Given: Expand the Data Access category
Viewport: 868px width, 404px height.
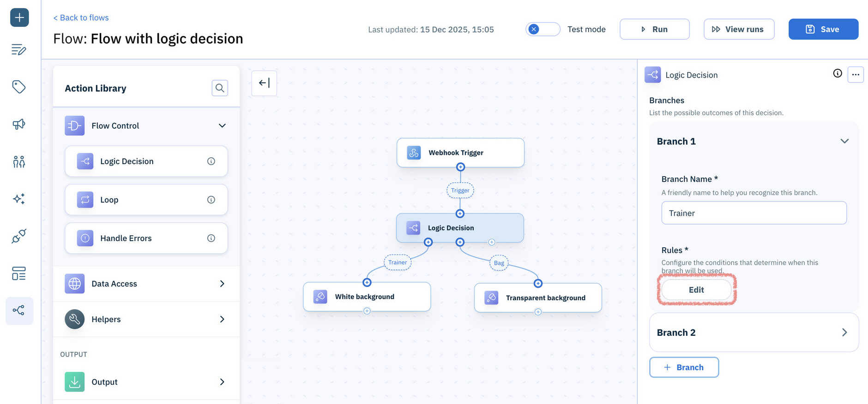Looking at the screenshot, I should pos(222,284).
